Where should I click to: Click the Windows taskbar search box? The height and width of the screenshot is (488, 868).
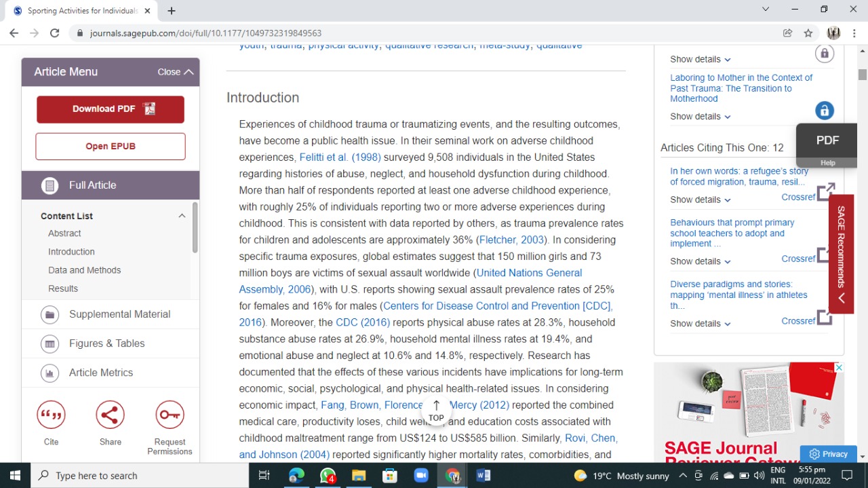[140, 475]
